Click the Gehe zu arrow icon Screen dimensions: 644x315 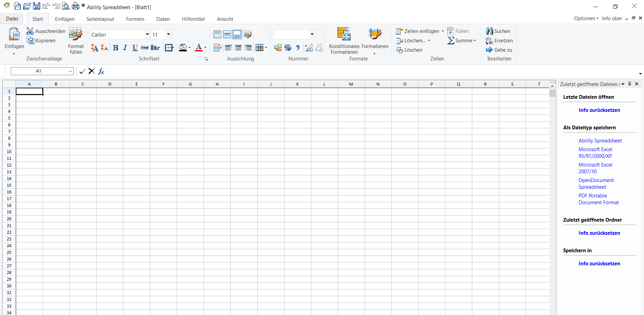(489, 50)
